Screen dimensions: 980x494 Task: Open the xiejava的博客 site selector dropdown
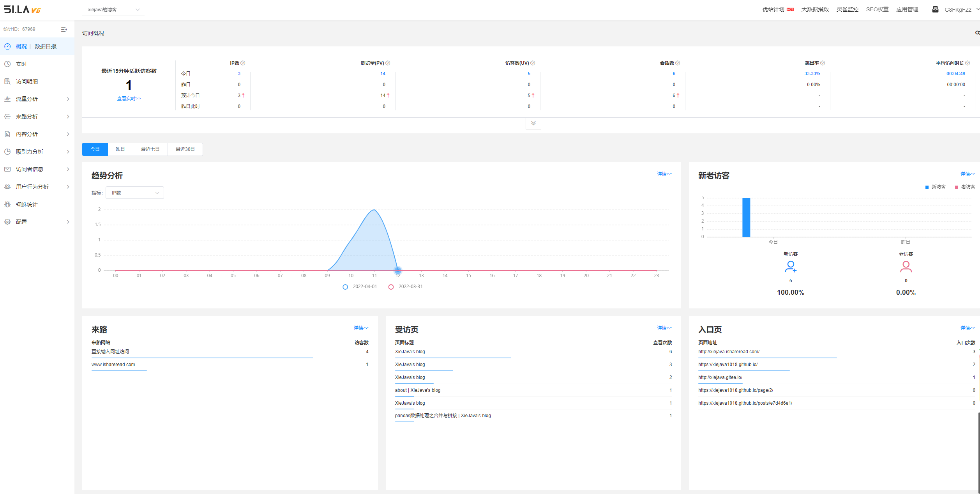tap(113, 10)
